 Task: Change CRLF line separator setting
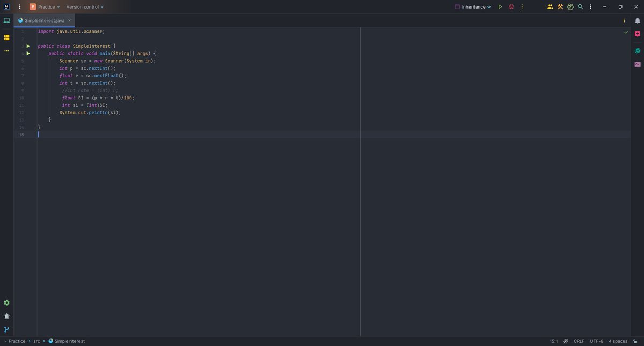pos(579,341)
